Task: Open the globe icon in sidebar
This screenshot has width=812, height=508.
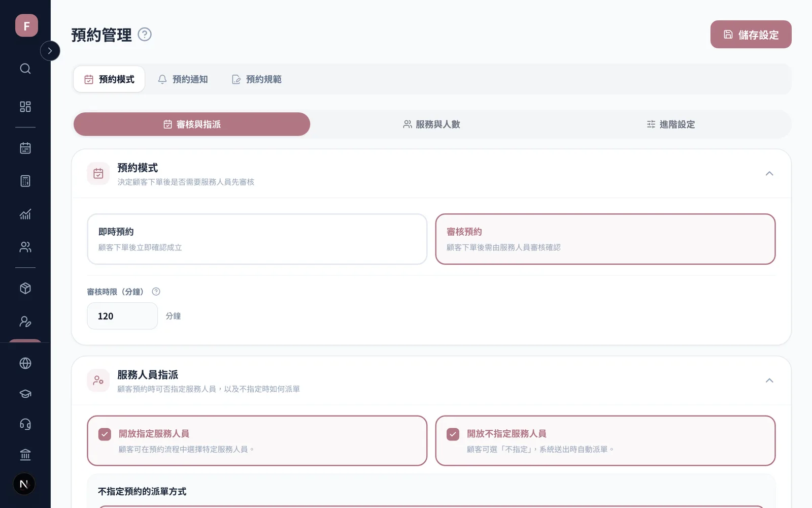Action: [x=25, y=363]
